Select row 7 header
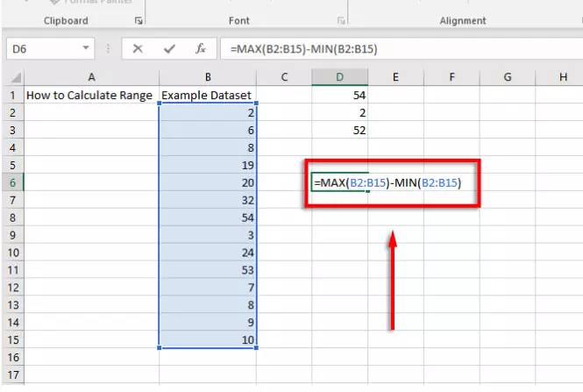583x392 pixels. 13,200
